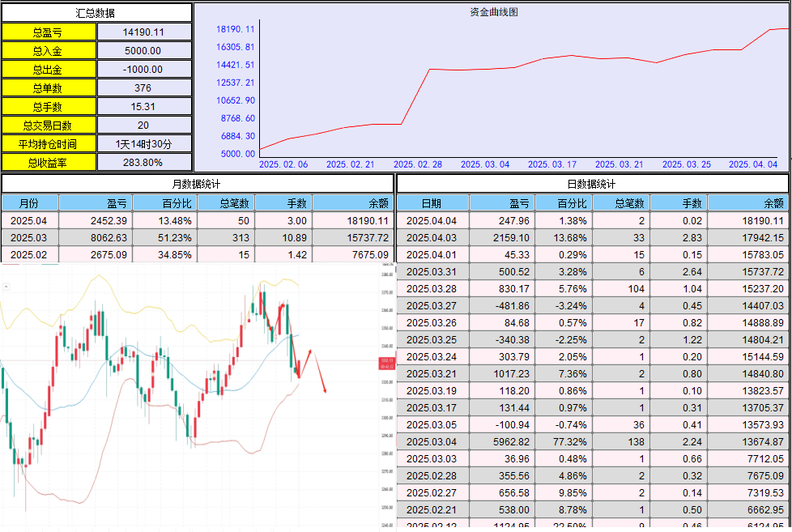Click the 51.23% percentage cell

point(164,238)
